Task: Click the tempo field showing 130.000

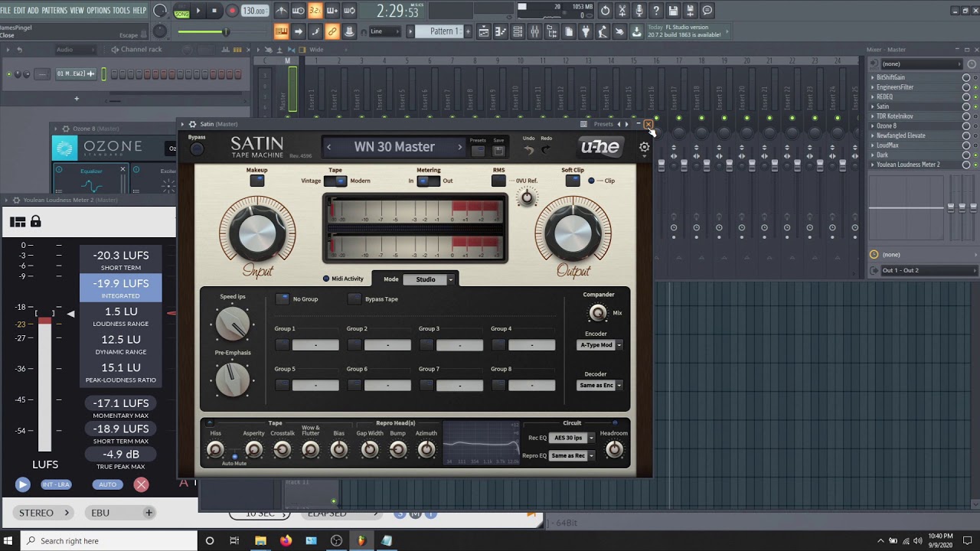Action: point(255,11)
